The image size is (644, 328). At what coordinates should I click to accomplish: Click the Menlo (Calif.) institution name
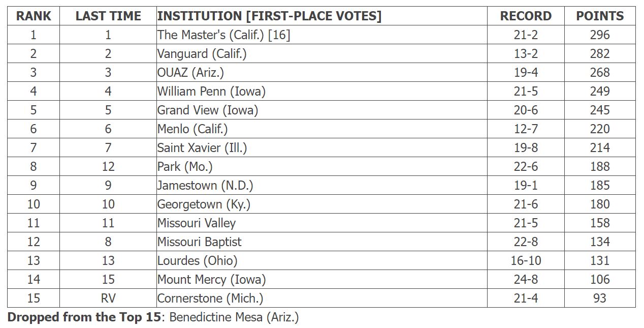[192, 129]
